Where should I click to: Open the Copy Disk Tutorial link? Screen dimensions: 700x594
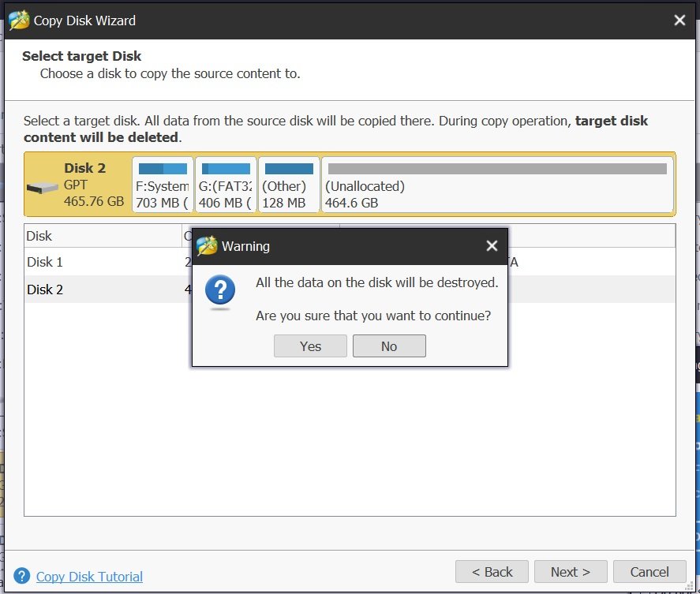[x=89, y=577]
